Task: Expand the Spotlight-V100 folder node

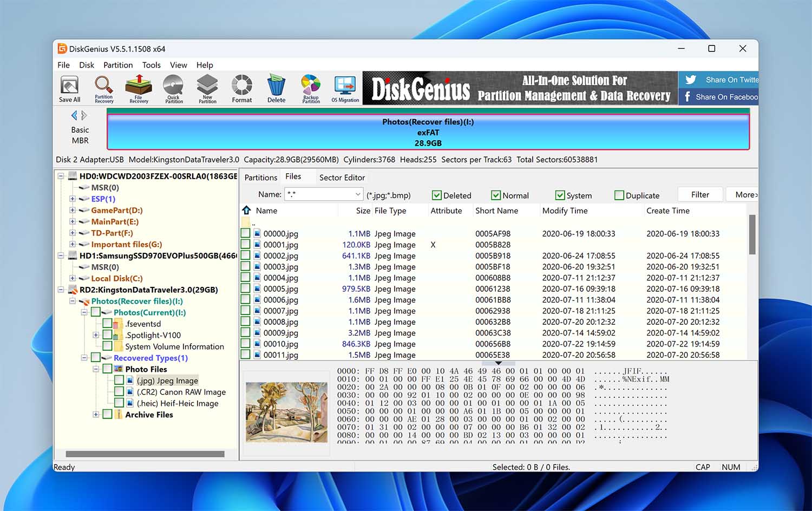Action: point(96,335)
